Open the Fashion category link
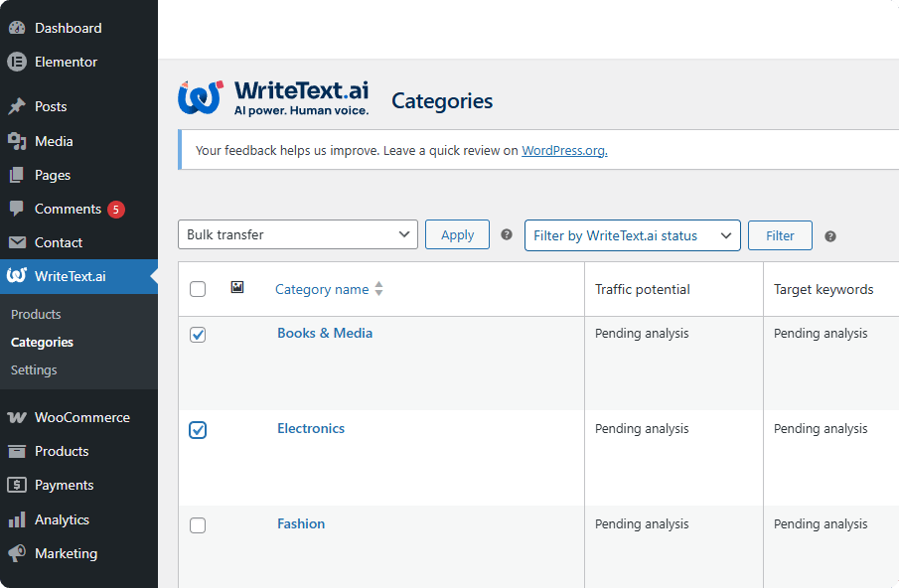 point(301,523)
